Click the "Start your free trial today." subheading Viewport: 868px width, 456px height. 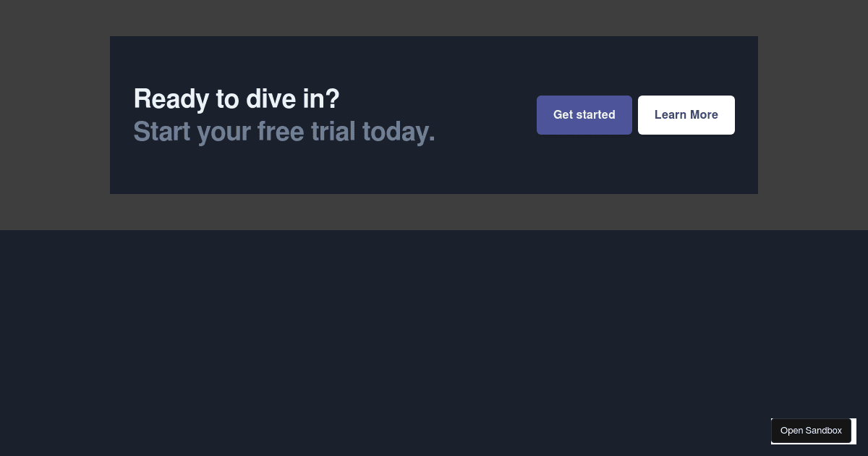pos(284,132)
